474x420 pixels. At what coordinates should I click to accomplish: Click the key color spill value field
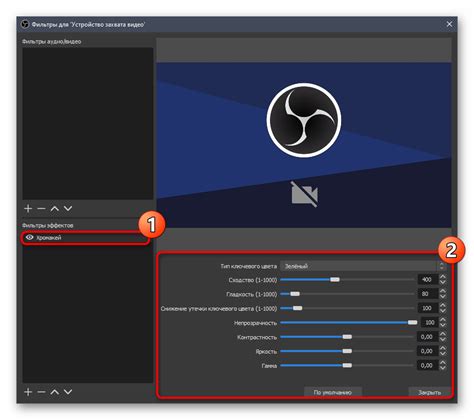pos(428,308)
